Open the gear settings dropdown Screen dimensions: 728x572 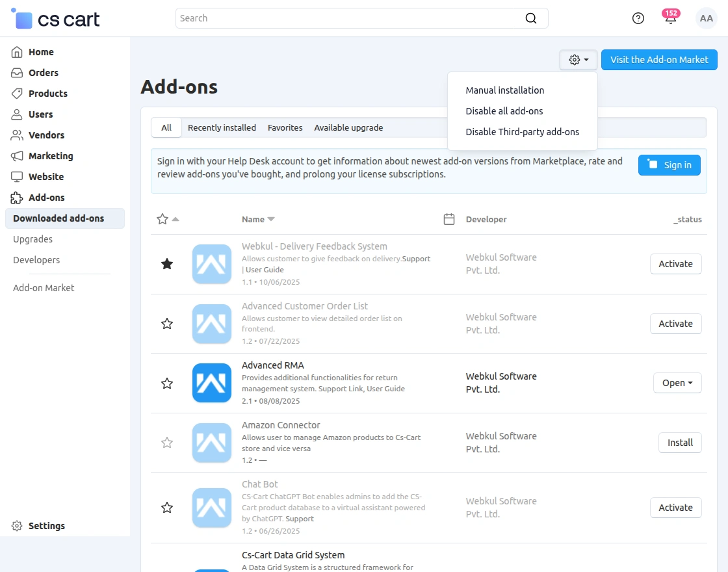[x=578, y=60]
